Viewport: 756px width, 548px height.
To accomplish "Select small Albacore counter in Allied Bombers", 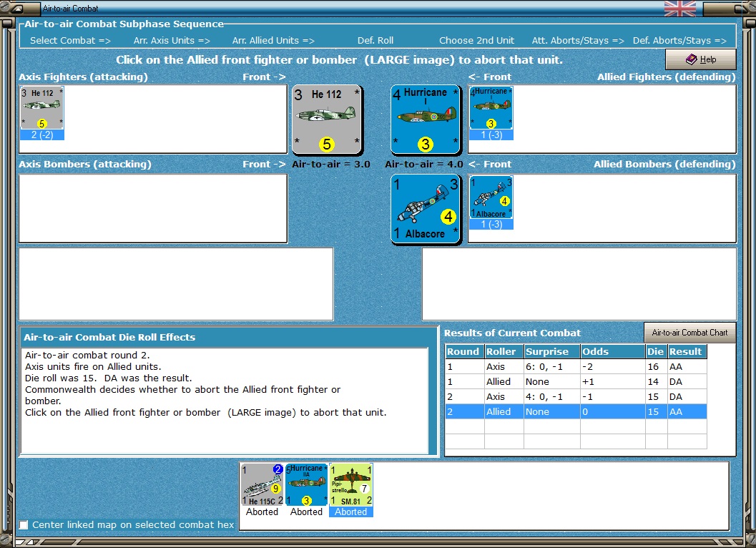I will pyautogui.click(x=491, y=197).
